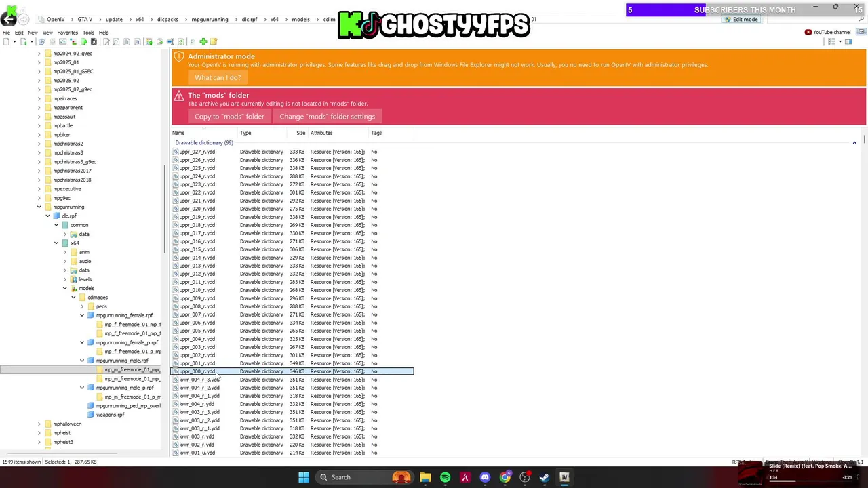Click the OpenIV taskbar icon
Viewport: 868px width, 488px height.
[564, 477]
